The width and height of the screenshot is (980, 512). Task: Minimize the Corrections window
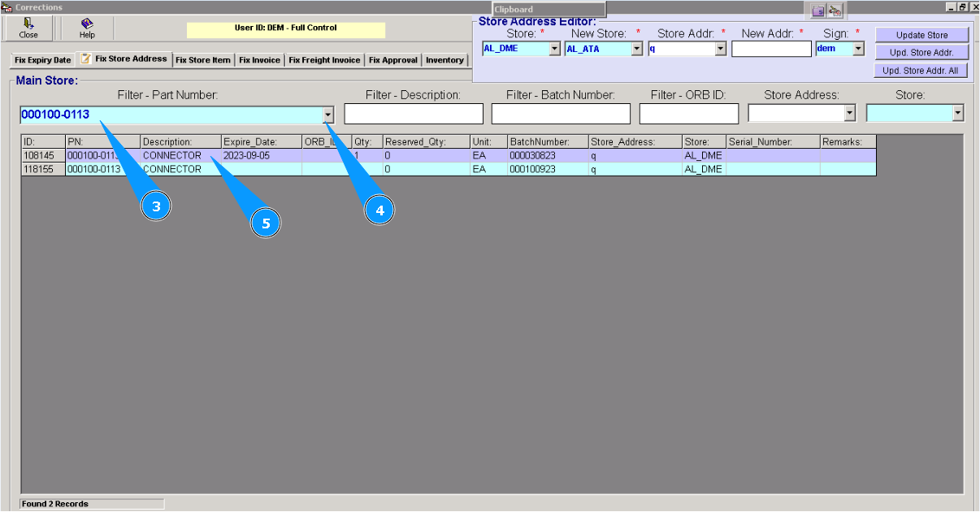[951, 7]
